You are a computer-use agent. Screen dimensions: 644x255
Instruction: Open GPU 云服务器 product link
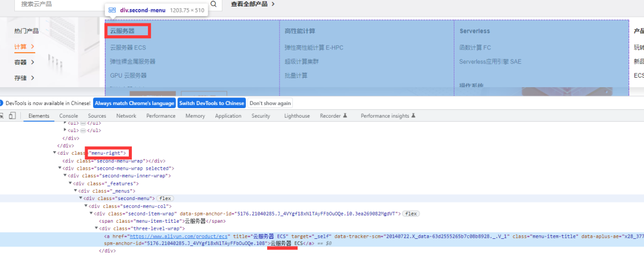click(128, 76)
